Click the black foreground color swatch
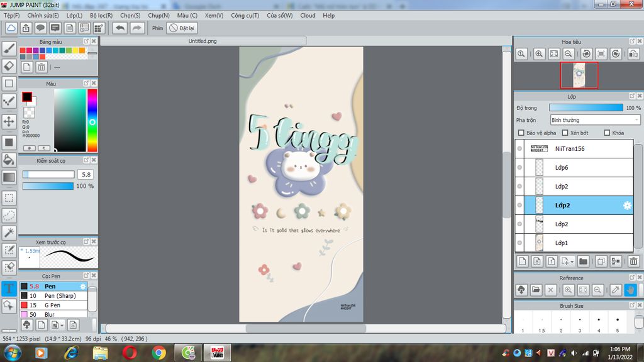This screenshot has height=362, width=644. [x=26, y=96]
